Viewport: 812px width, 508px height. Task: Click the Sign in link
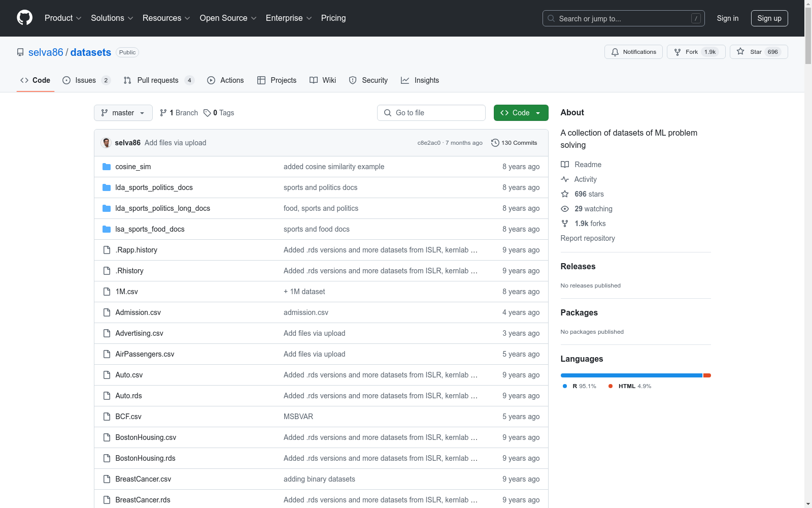coord(728,18)
